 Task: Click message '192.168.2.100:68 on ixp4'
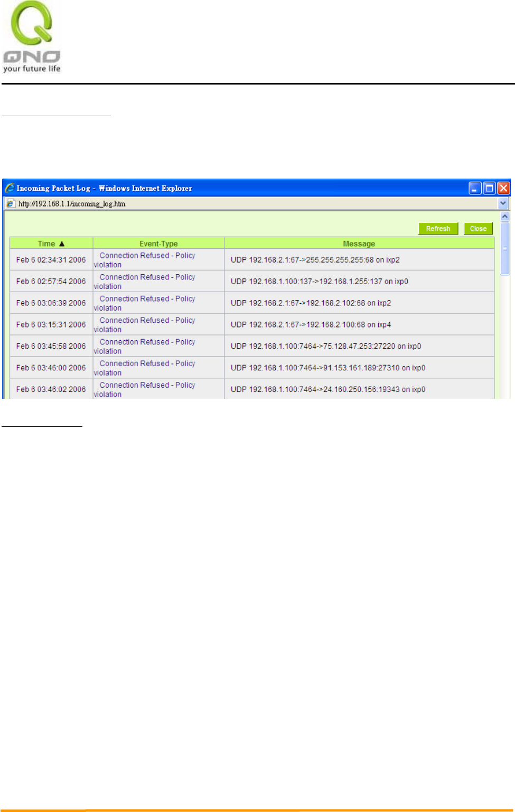pos(311,325)
